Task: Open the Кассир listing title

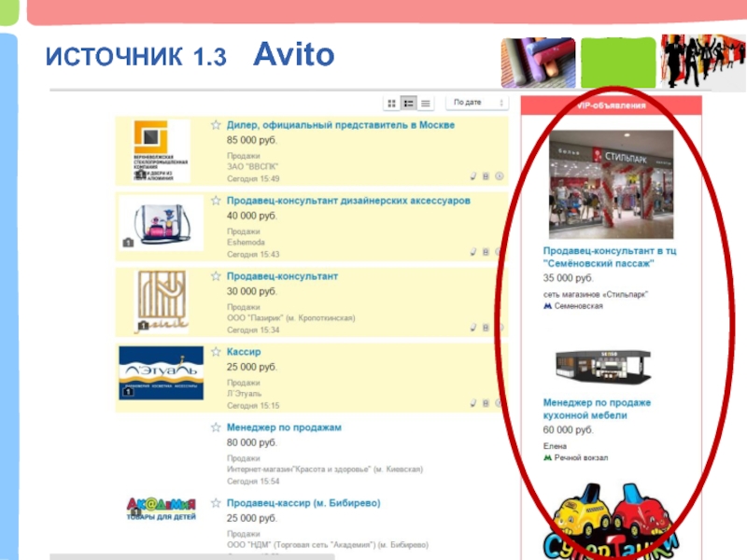Action: 244,352
